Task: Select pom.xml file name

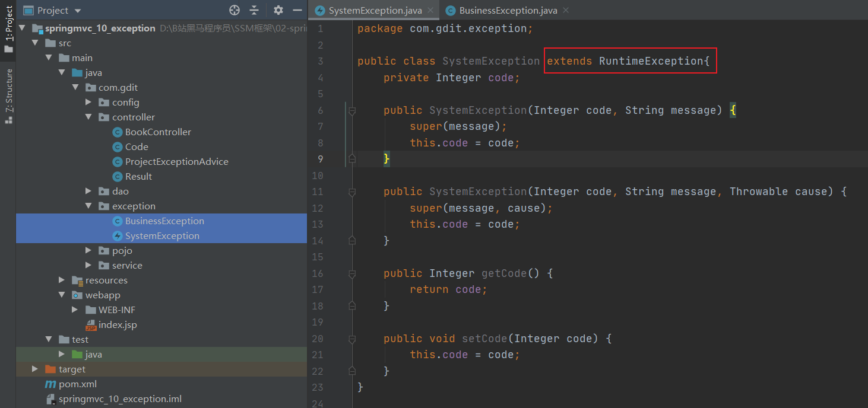Action: (x=78, y=384)
